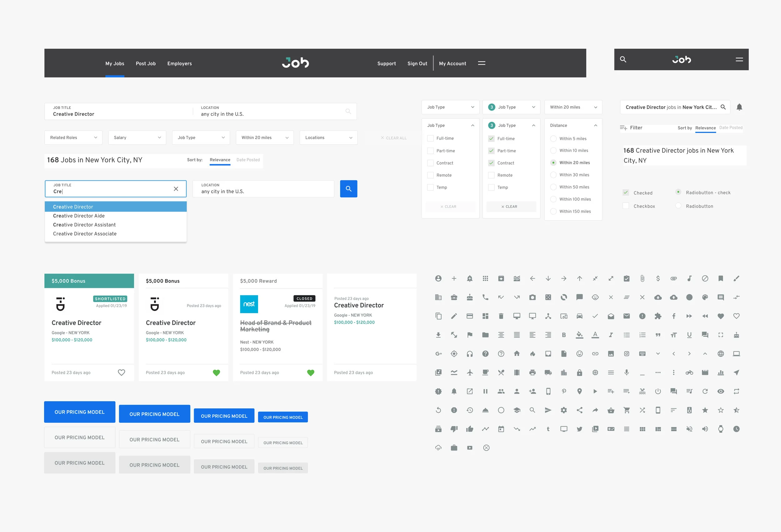Go to the Post Job nav item
781x532 pixels.
[x=146, y=63]
